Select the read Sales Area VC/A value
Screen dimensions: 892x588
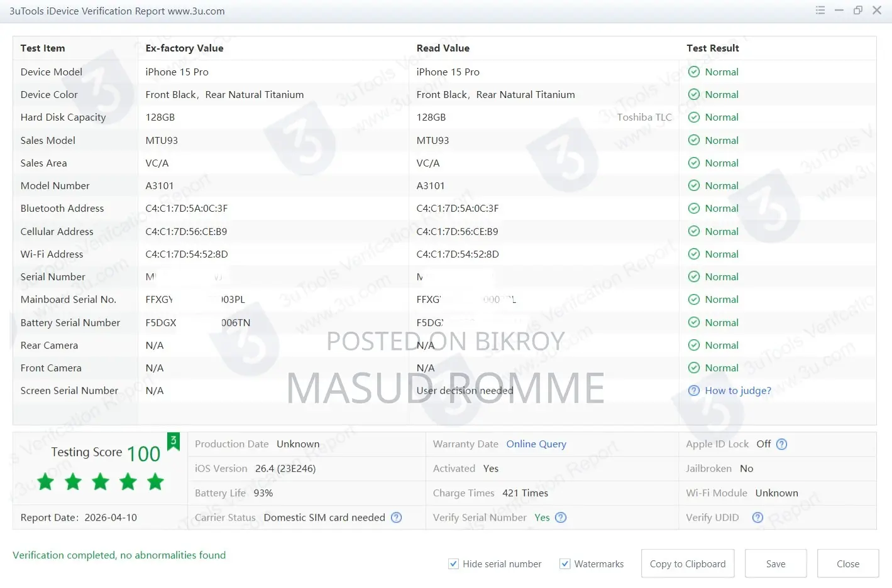pos(428,163)
